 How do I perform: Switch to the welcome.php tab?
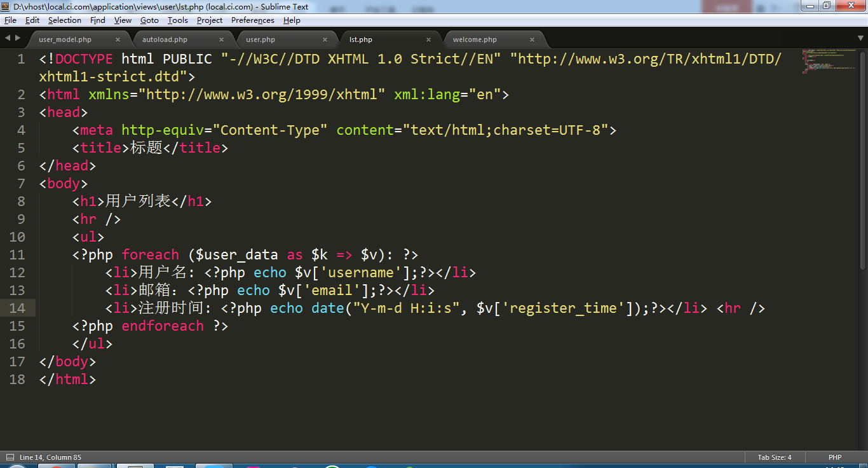tap(475, 39)
